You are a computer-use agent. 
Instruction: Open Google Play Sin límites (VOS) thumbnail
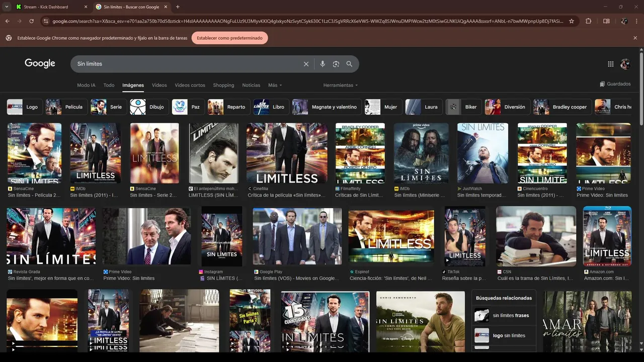pos(297,236)
